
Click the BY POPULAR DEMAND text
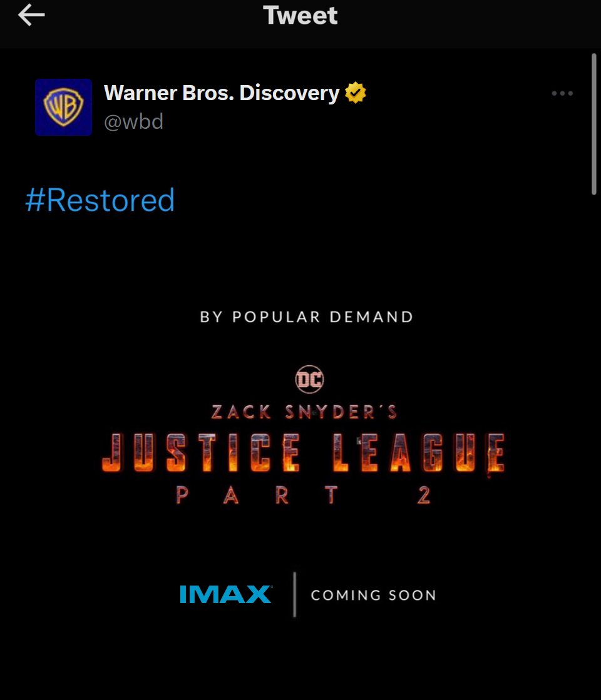[307, 317]
